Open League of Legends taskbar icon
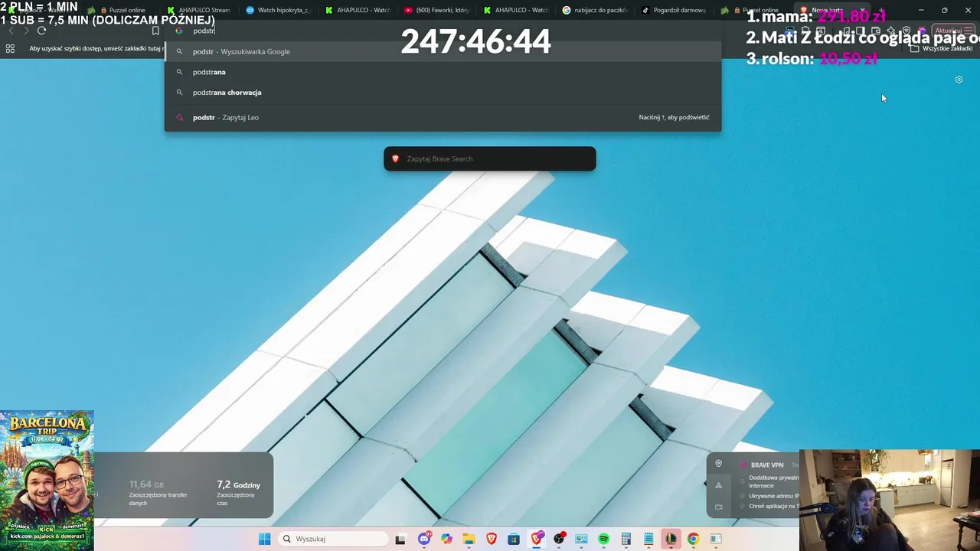Screen dimensions: 980x551 pyautogui.click(x=671, y=539)
